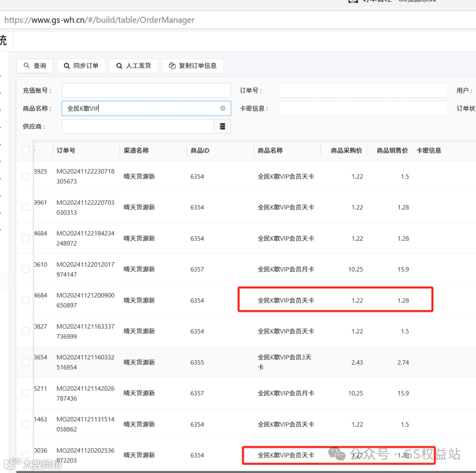Click sale price 1.5 in order MO20241121131514058862 row
The width and height of the screenshot is (476, 473).
(x=405, y=425)
